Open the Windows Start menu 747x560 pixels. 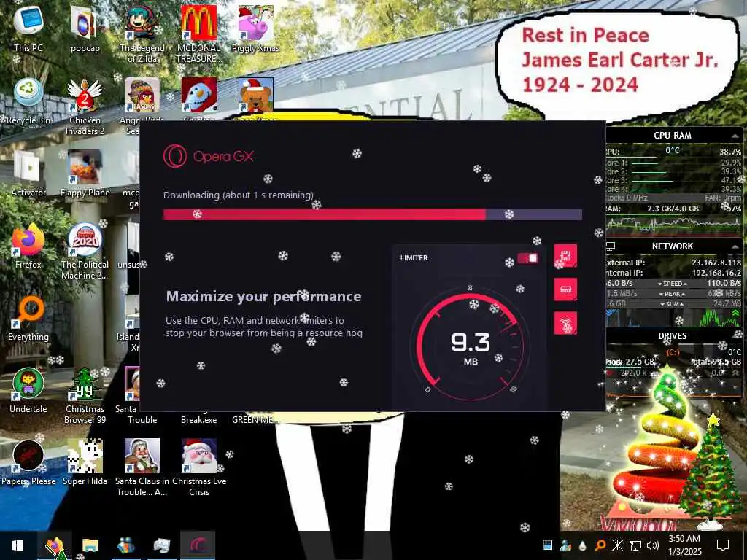coord(18,545)
